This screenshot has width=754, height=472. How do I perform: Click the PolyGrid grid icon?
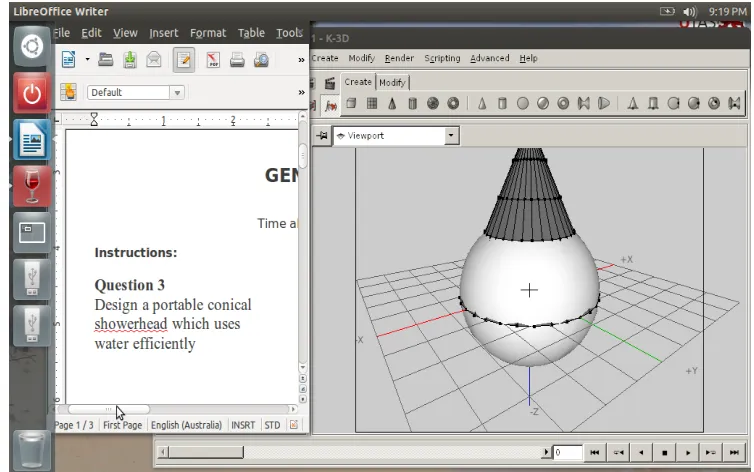click(x=372, y=103)
